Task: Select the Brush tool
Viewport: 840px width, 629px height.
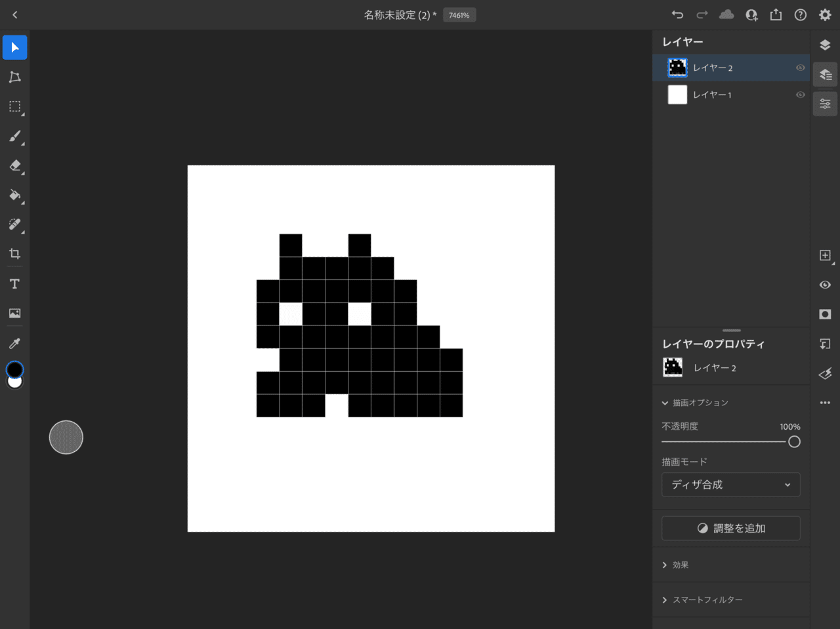Action: tap(14, 136)
